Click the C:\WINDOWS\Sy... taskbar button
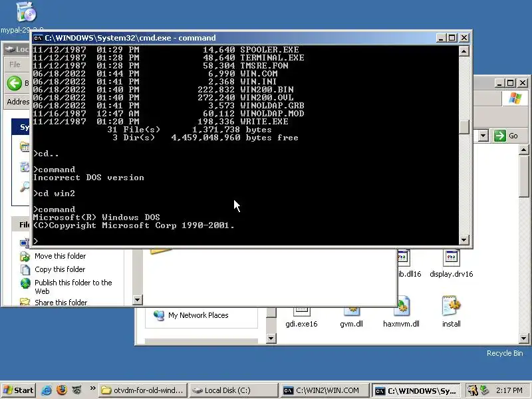Image resolution: width=532 pixels, height=399 pixels. coord(416,390)
